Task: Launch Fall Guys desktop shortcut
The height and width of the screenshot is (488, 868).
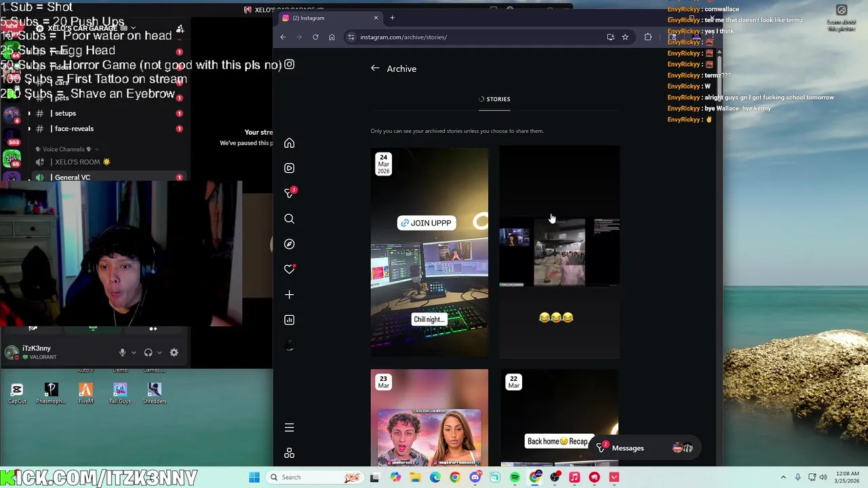Action: [120, 393]
